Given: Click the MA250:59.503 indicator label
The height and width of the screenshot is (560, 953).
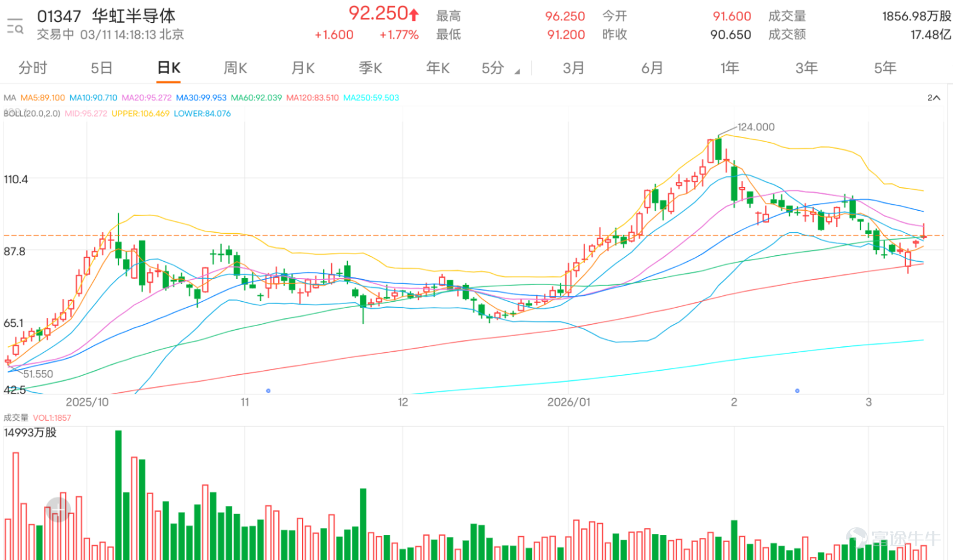Looking at the screenshot, I should click(x=371, y=98).
